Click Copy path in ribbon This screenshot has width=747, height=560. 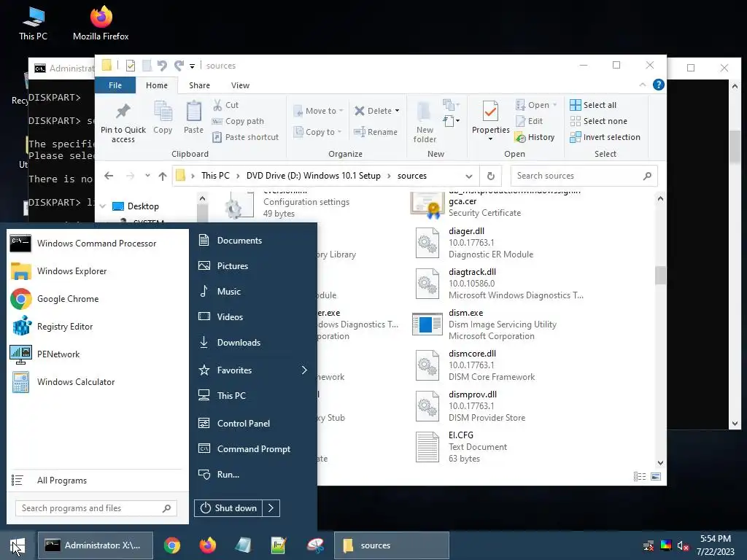(239, 121)
